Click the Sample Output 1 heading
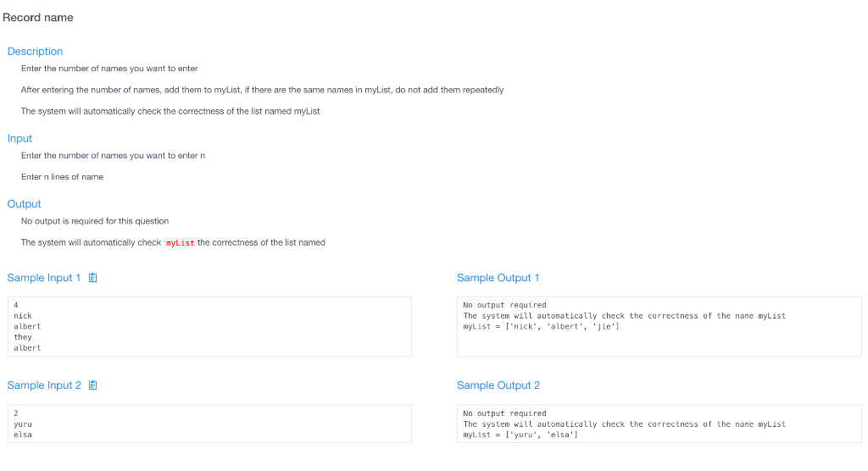Screen dimensions: 868x471 pyautogui.click(x=498, y=278)
